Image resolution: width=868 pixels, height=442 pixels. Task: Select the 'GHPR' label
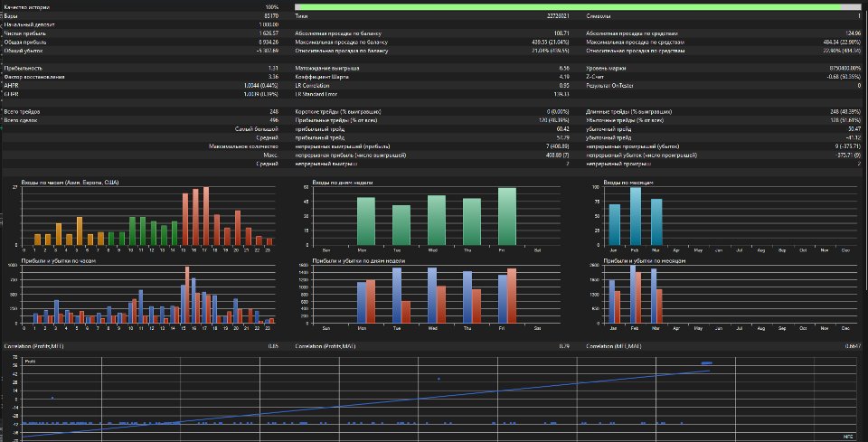click(x=11, y=94)
